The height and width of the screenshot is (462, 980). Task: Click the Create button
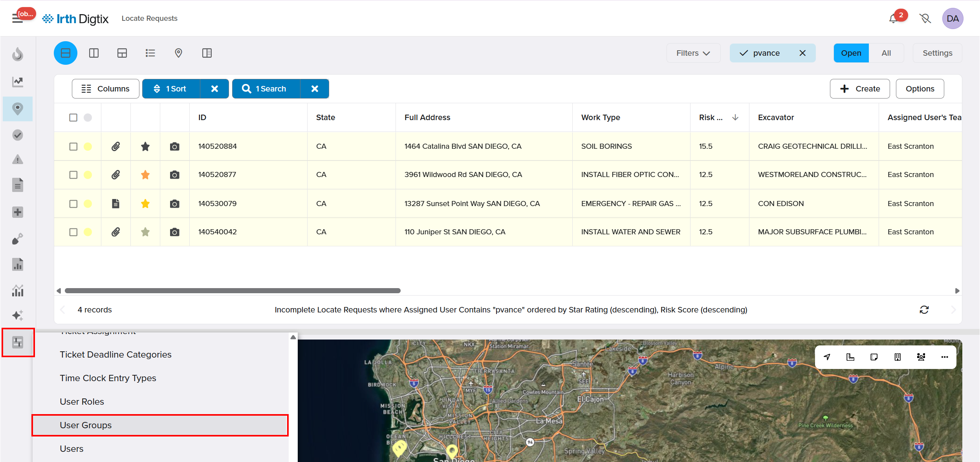pos(859,89)
